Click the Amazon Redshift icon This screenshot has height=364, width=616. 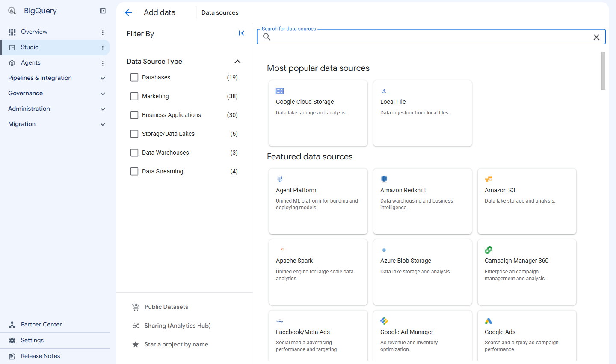pyautogui.click(x=384, y=179)
